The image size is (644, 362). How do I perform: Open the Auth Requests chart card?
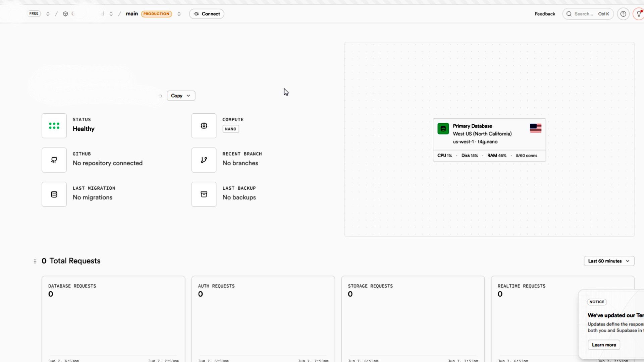263,319
